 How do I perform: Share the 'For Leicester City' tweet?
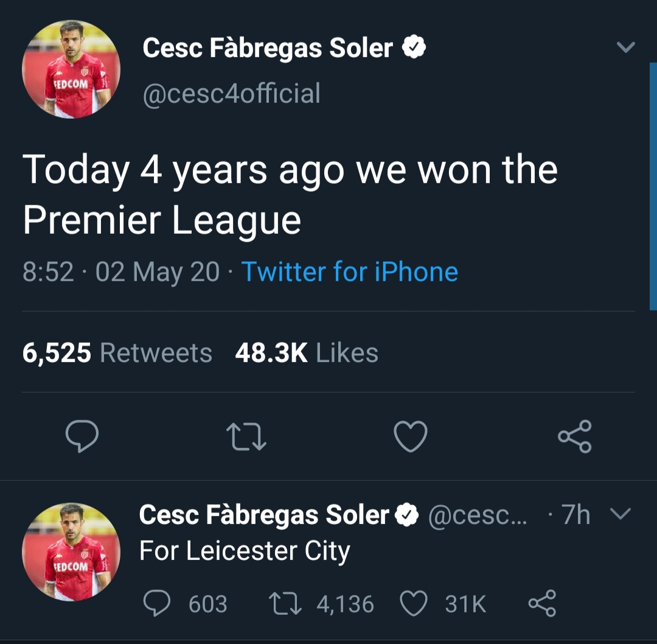(542, 603)
